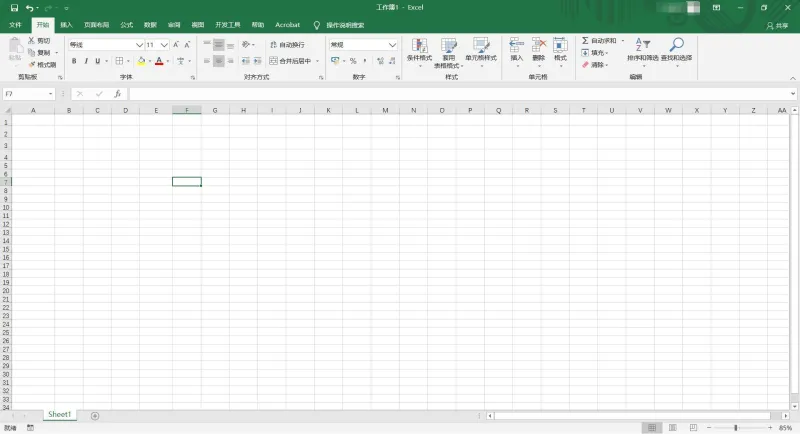This screenshot has height=434, width=800.
Task: Switch to the Acrobat tab
Action: (287, 25)
